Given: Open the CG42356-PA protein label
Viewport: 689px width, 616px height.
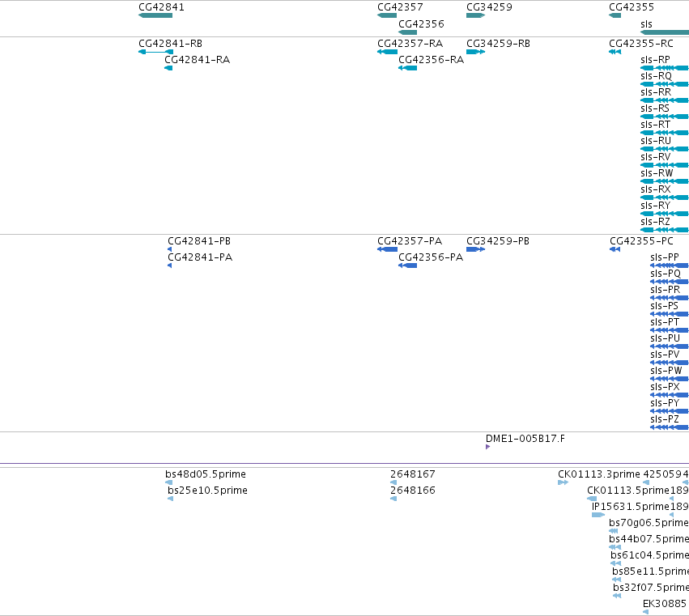Looking at the screenshot, I should tap(431, 257).
